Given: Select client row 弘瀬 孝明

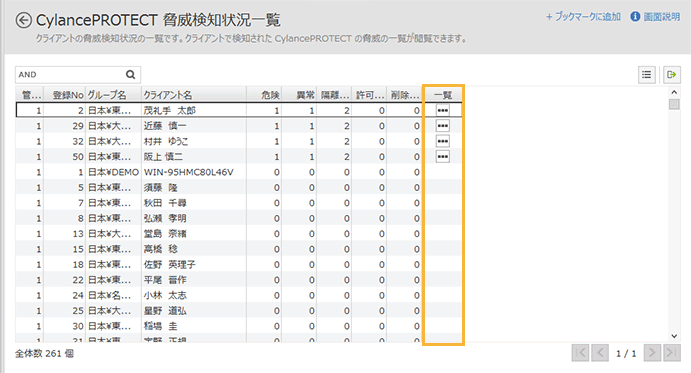Looking at the screenshot, I should (x=238, y=218).
